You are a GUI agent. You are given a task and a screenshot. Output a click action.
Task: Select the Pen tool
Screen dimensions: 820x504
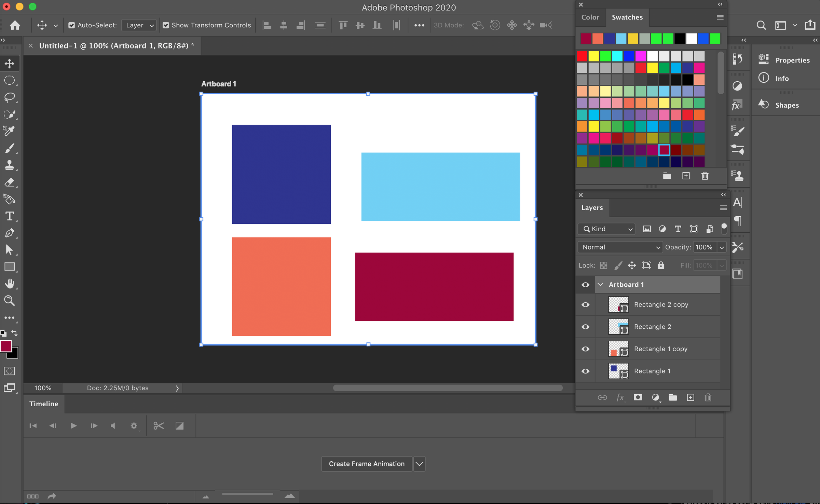point(10,233)
